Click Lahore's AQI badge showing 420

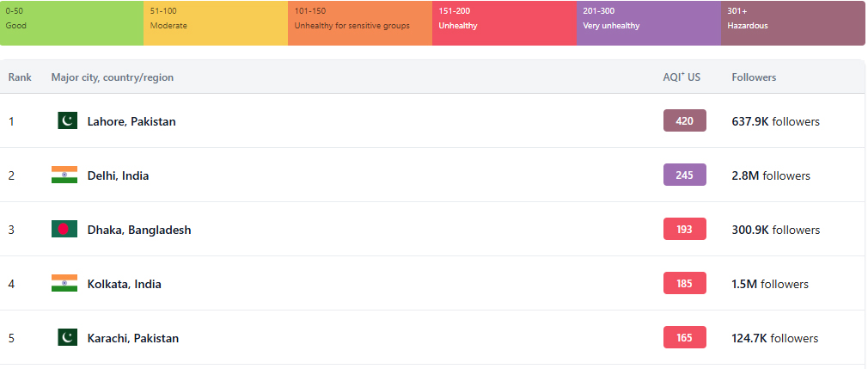tap(684, 121)
